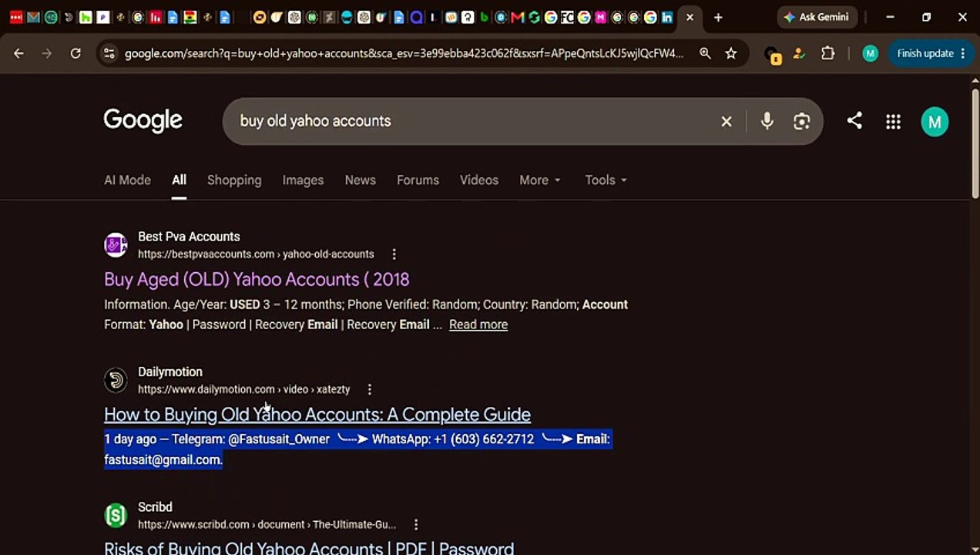Click the Best Pva Accounts site name
Viewport: 980px width, 555px height.
click(x=189, y=237)
